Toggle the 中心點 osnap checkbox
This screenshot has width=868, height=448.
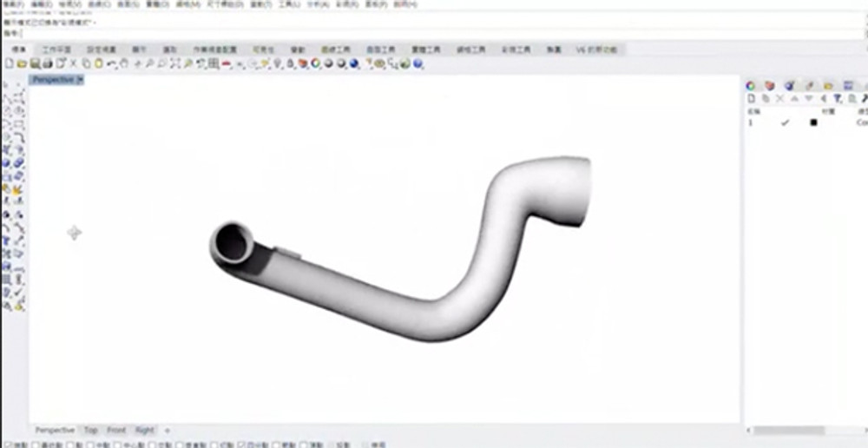pos(118,445)
